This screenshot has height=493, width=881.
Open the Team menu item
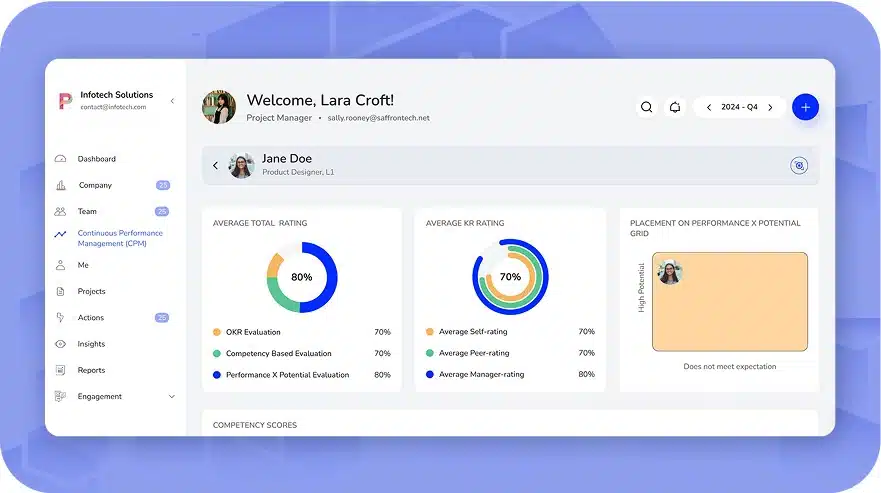click(x=88, y=212)
